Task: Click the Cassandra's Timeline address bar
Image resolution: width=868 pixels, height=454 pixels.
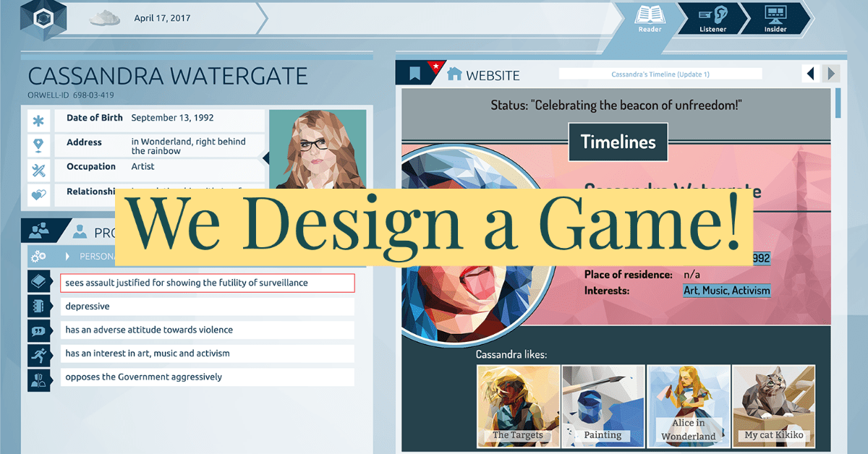Action: [660, 74]
